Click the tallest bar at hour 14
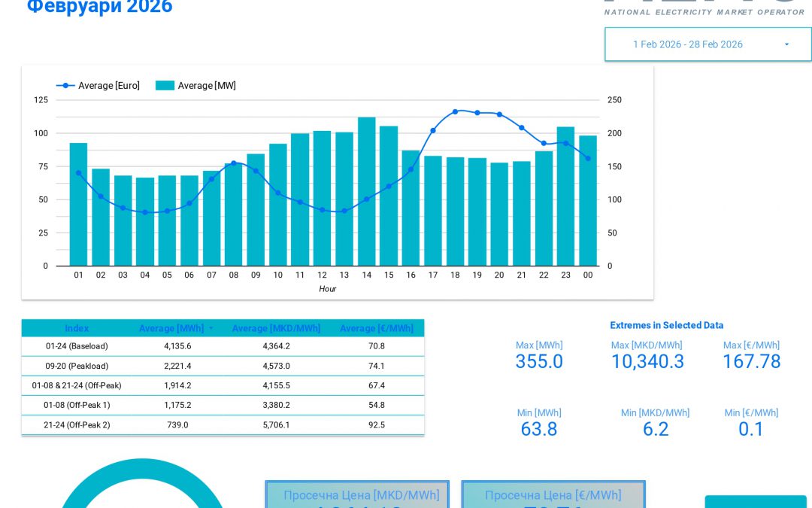 [x=366, y=188]
